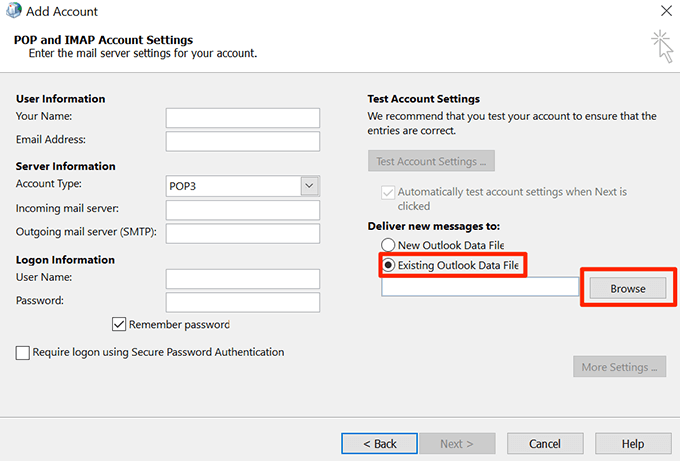Toggle the Remember password checkbox

pyautogui.click(x=120, y=324)
